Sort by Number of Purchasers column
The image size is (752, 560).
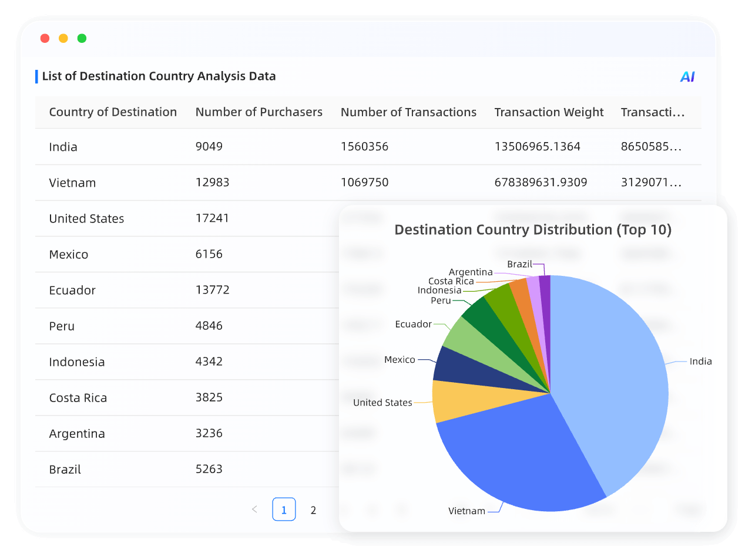point(258,112)
